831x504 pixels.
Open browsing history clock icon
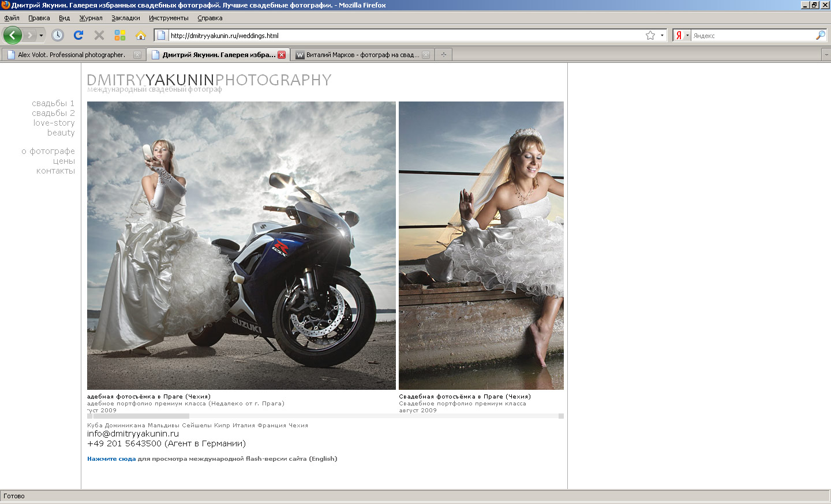[58, 35]
